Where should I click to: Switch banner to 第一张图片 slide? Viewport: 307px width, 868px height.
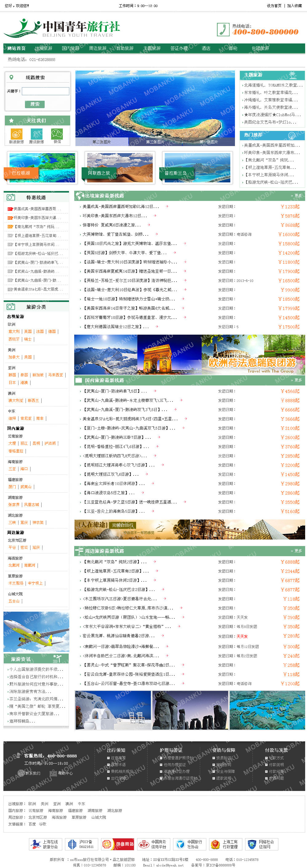(209, 142)
